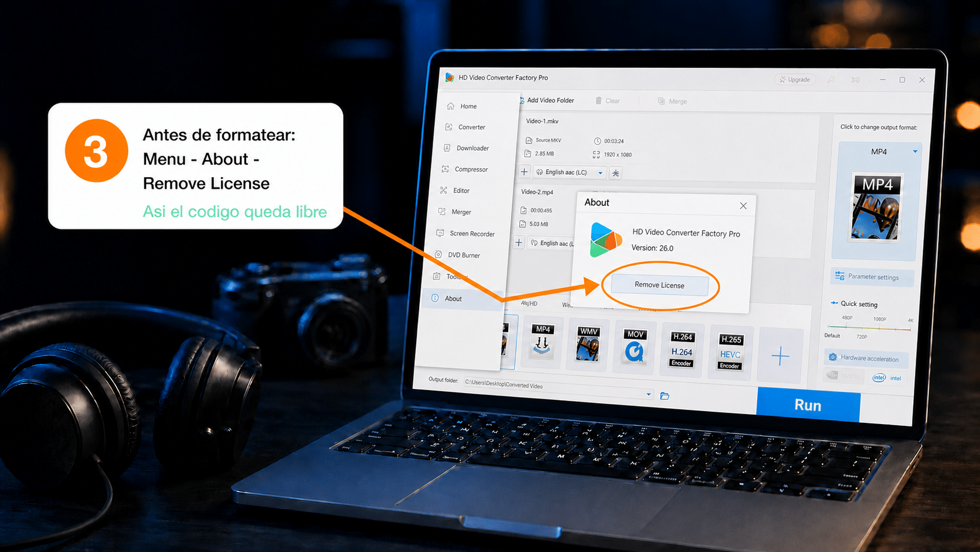Expand Video-2's English aac audio dropdown

(x=552, y=243)
